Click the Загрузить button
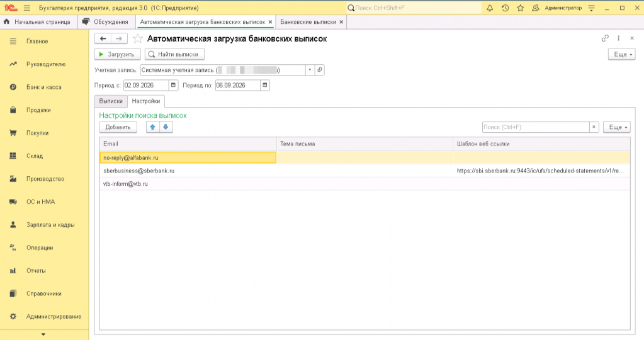Image resolution: width=644 pixels, height=340 pixels. point(118,54)
